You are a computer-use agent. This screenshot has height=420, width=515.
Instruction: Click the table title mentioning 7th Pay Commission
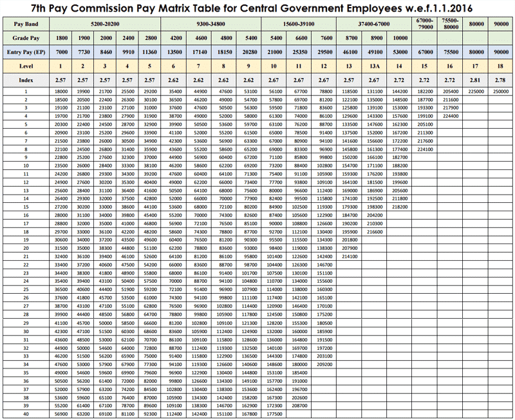tap(252, 8)
